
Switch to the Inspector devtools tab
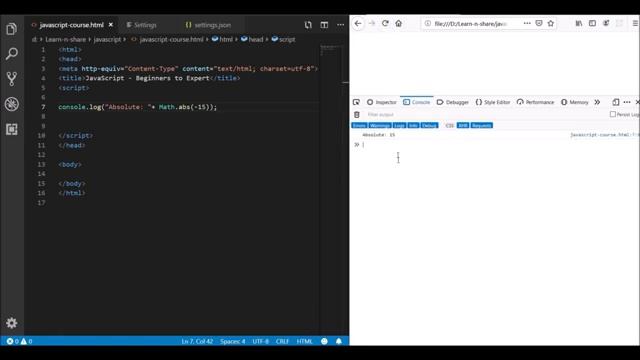point(381,102)
